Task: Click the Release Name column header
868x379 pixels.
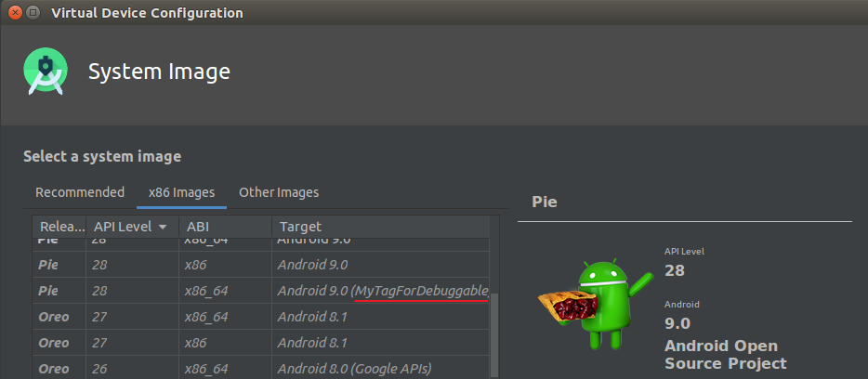Action: coord(59,227)
